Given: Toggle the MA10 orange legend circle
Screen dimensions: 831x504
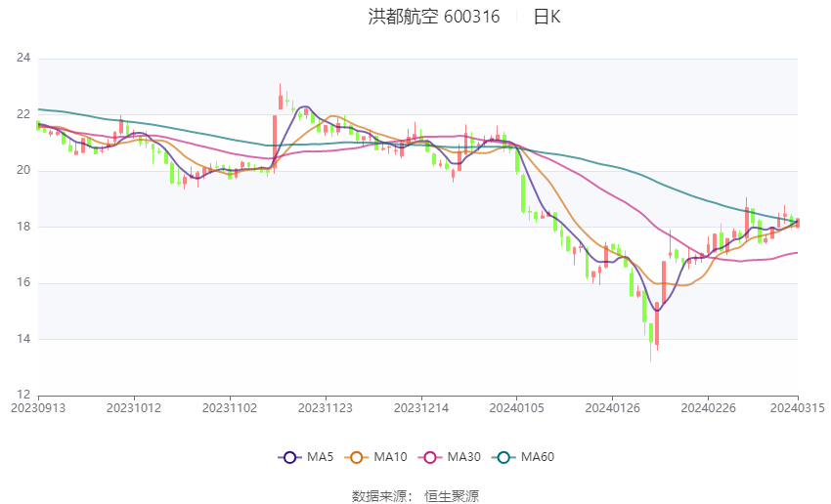Looking at the screenshot, I should pyautogui.click(x=356, y=457).
